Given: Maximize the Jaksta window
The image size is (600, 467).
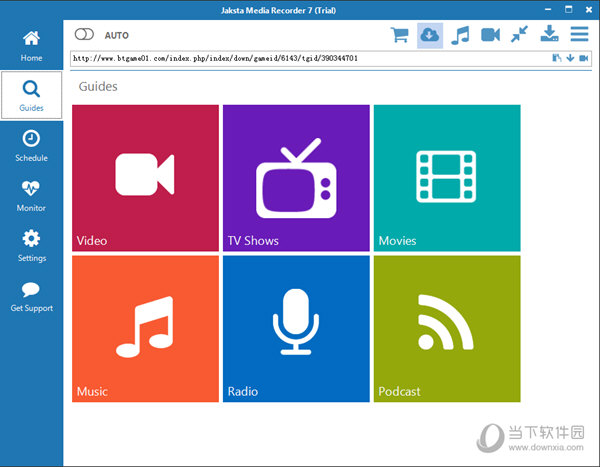Looking at the screenshot, I should (x=569, y=10).
